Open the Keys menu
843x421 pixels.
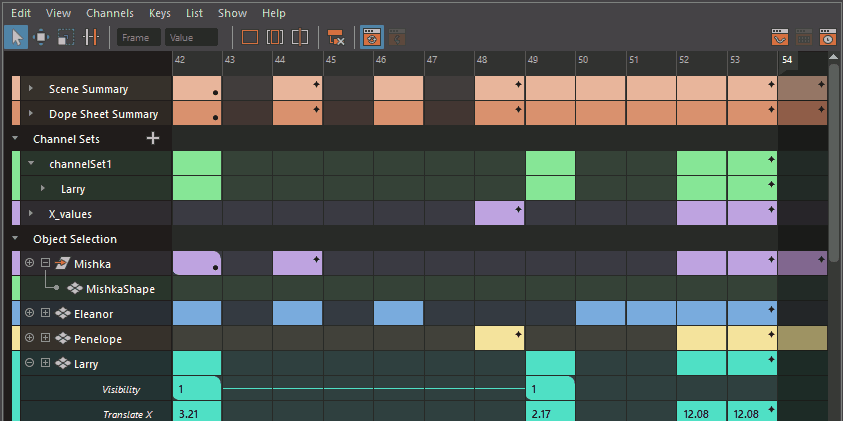click(x=159, y=13)
